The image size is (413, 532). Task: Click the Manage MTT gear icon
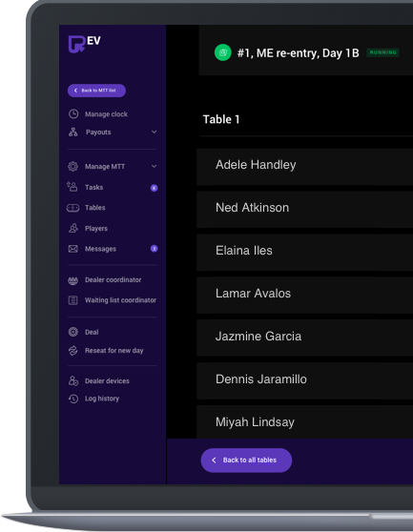point(72,166)
